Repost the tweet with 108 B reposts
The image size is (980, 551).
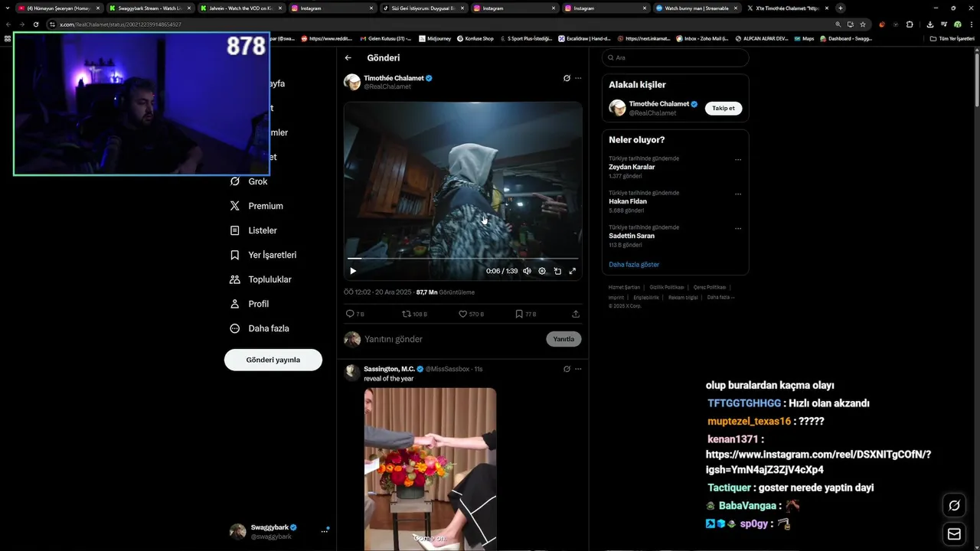414,314
